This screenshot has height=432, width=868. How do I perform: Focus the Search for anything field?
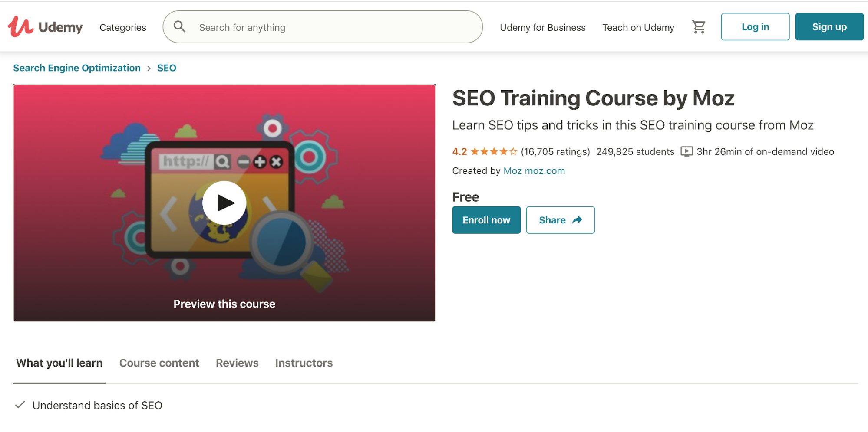click(323, 27)
